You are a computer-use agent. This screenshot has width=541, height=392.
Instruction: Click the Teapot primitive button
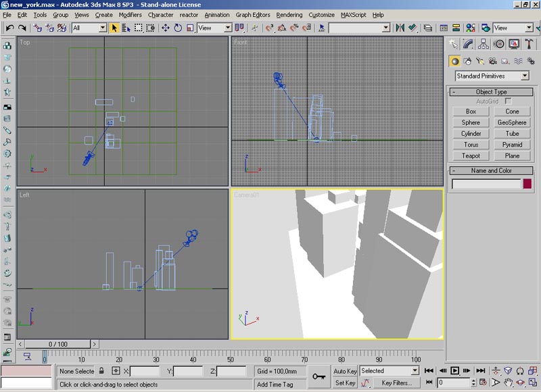471,155
